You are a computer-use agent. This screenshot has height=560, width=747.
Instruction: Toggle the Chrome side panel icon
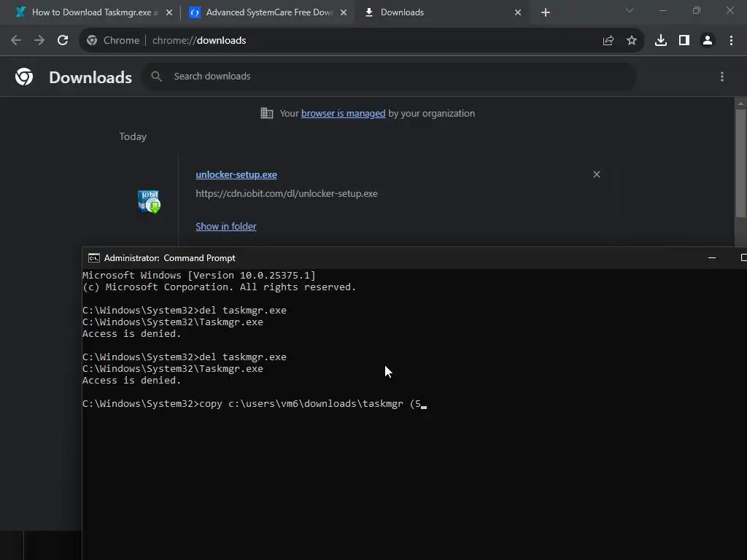pos(684,41)
